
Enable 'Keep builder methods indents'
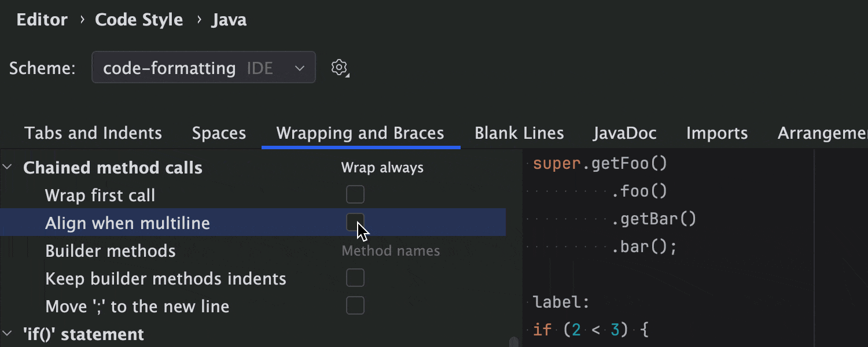[x=355, y=278]
